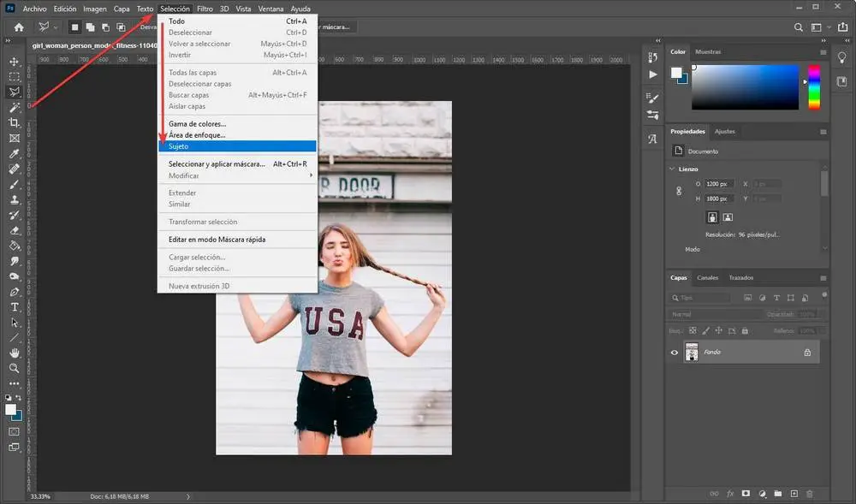Activate the Zoom magnifier tool
Image resolution: width=856 pixels, height=504 pixels.
coord(15,368)
